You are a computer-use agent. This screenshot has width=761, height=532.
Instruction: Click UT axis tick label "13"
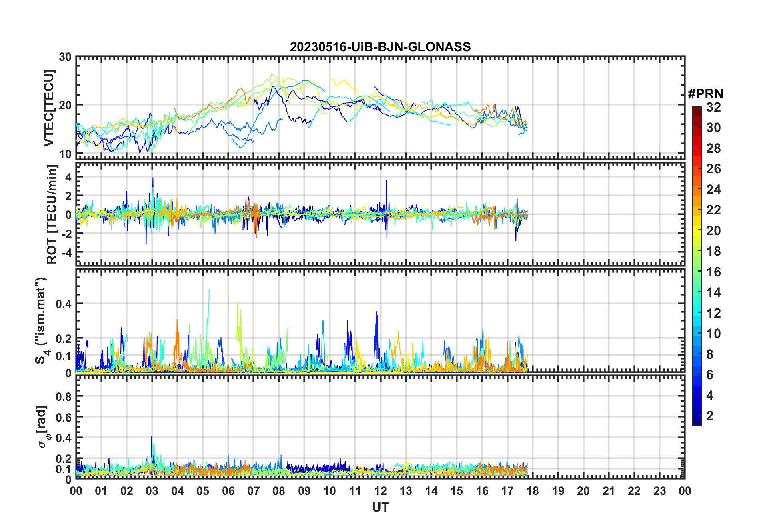click(x=406, y=491)
